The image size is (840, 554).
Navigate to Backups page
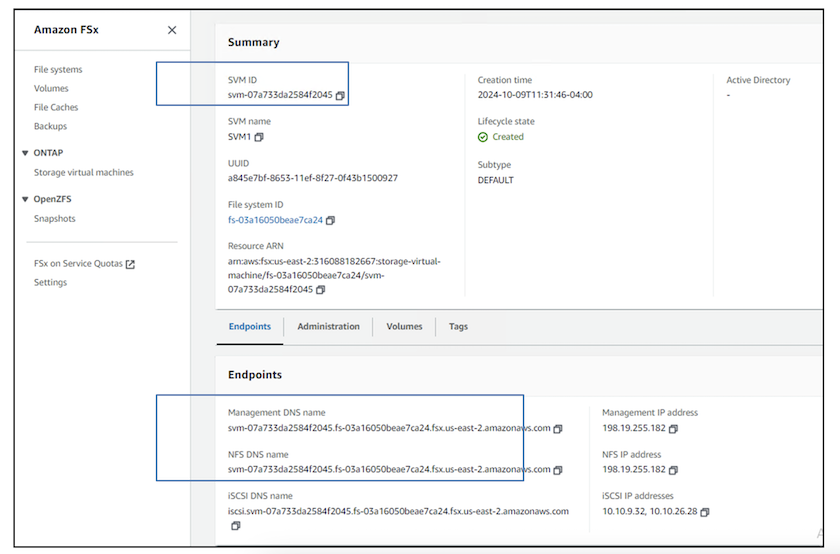(x=50, y=126)
